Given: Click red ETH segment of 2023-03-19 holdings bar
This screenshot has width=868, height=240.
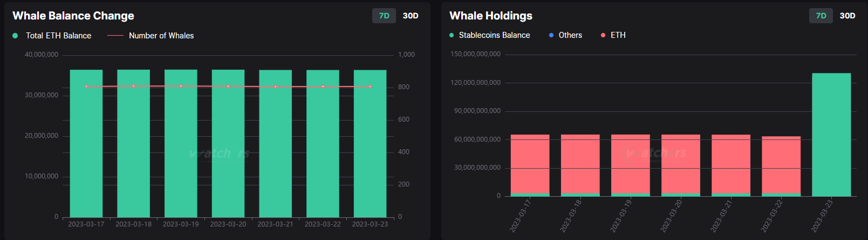Looking at the screenshot, I should click(631, 164).
